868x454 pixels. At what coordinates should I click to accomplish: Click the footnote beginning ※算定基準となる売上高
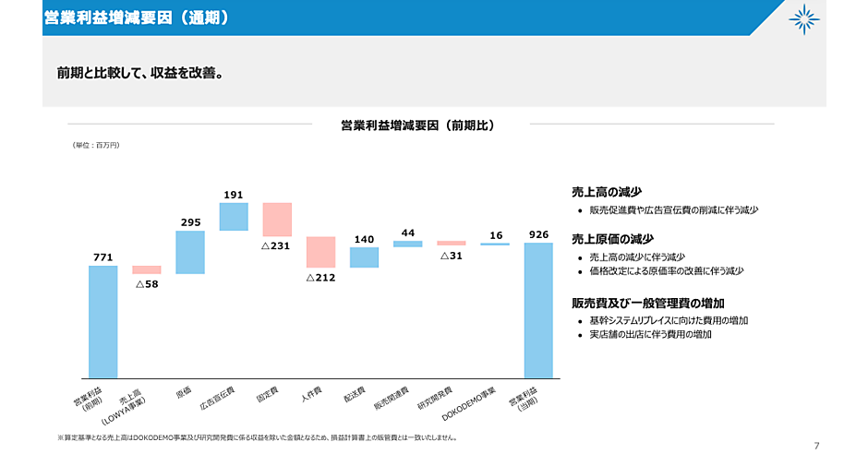point(258,437)
